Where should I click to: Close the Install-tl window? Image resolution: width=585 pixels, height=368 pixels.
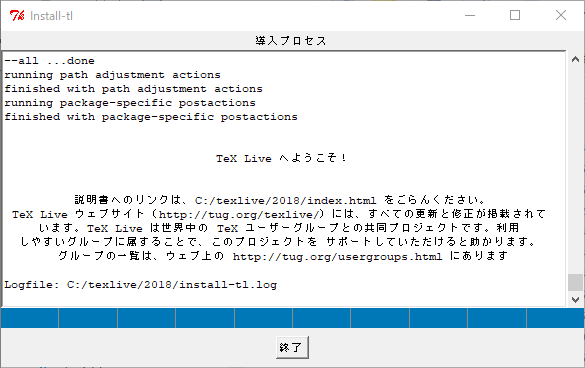click(561, 15)
